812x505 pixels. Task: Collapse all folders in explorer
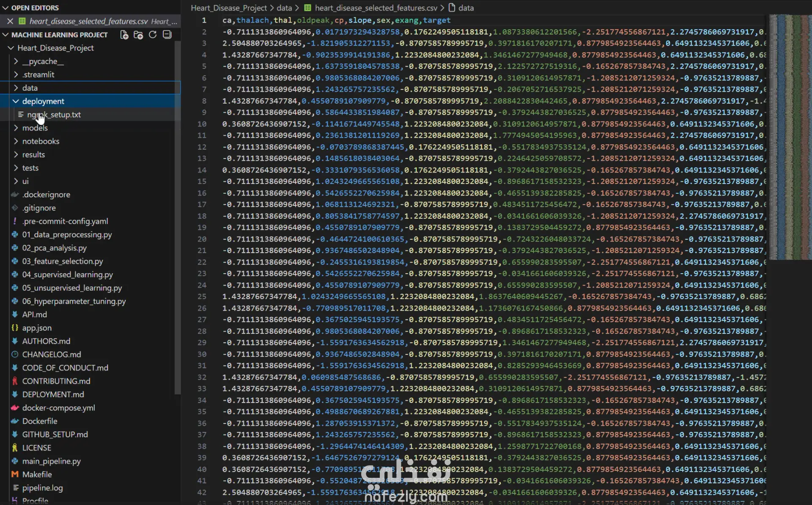[167, 35]
